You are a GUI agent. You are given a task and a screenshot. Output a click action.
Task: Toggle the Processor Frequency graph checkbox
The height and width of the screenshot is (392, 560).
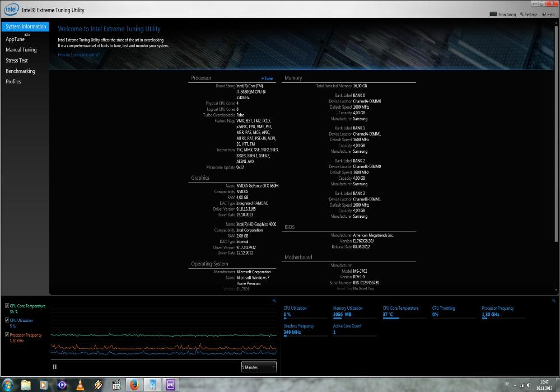[7, 335]
